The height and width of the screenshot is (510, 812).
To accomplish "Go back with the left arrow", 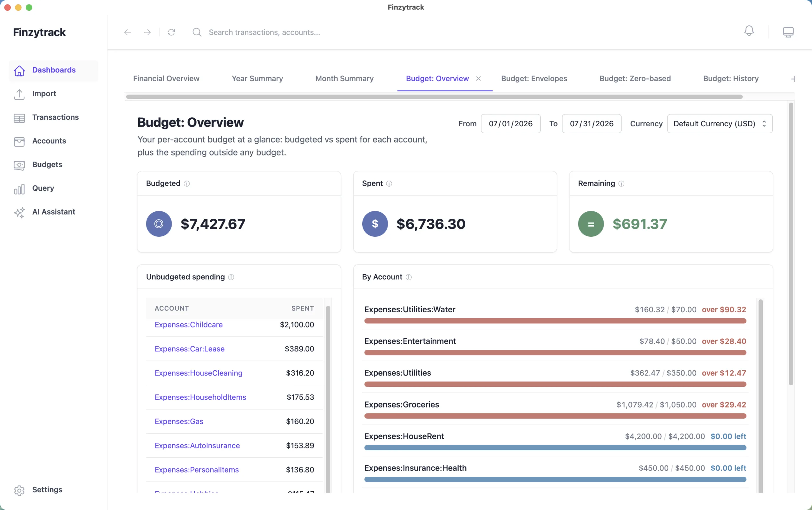I will pyautogui.click(x=128, y=32).
